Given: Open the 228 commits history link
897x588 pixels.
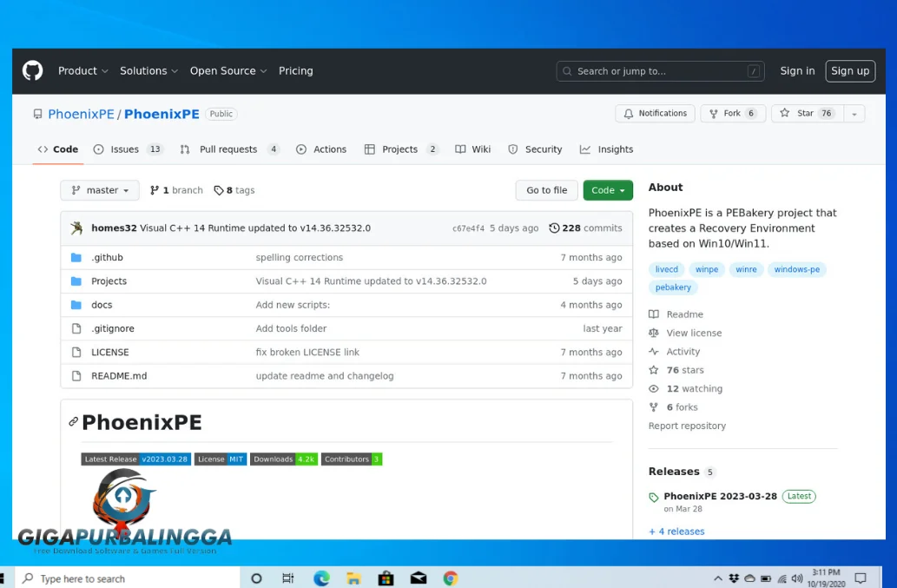Looking at the screenshot, I should (585, 228).
